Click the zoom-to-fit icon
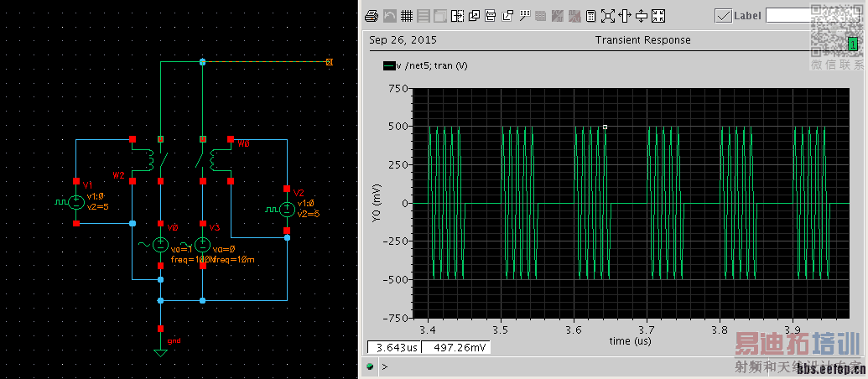 [607, 16]
